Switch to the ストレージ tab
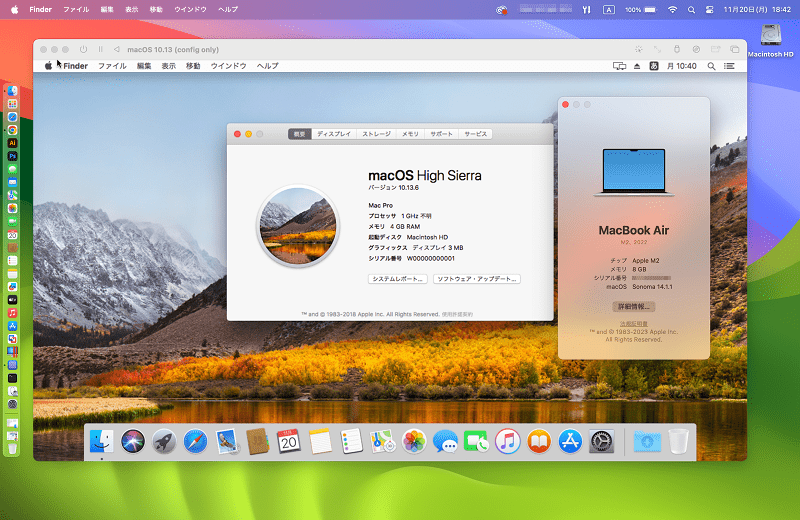Viewport: 800px width, 520px height. tap(377, 134)
